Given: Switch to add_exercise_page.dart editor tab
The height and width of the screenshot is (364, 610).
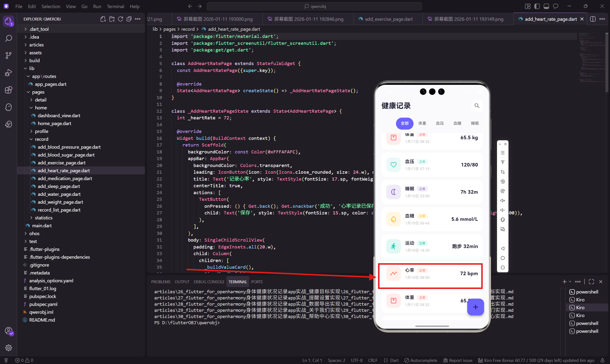Looking at the screenshot, I should coord(388,19).
